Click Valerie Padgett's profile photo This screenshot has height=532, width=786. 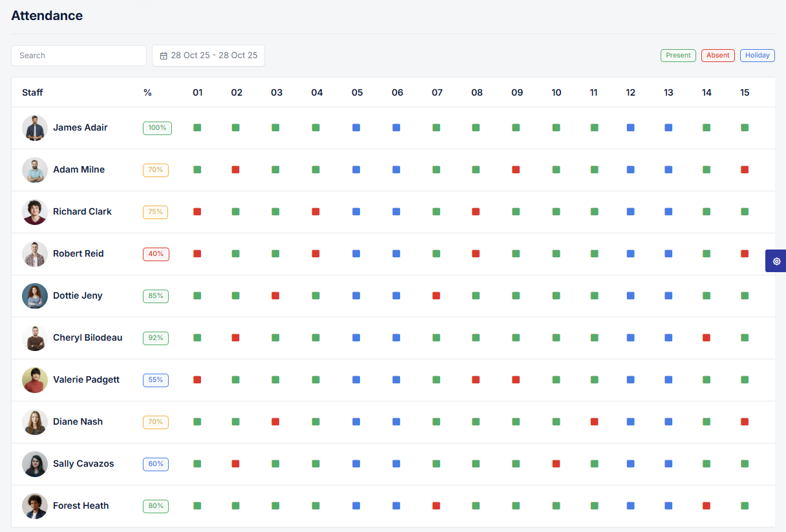35,380
